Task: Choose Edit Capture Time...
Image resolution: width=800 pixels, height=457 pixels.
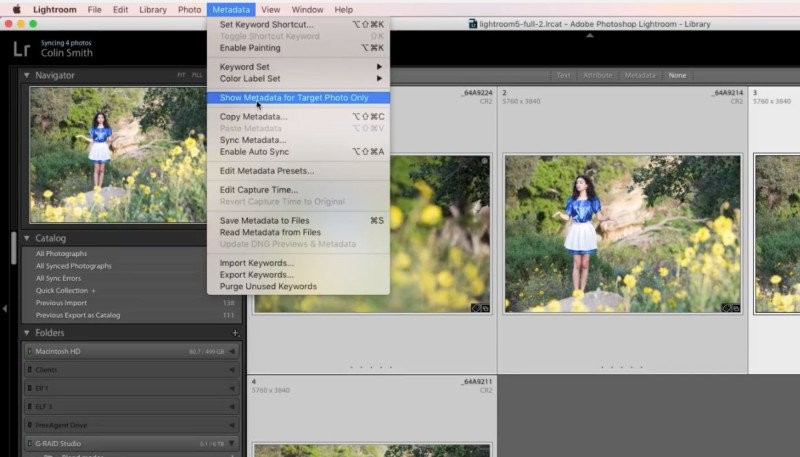Action: tap(298, 190)
